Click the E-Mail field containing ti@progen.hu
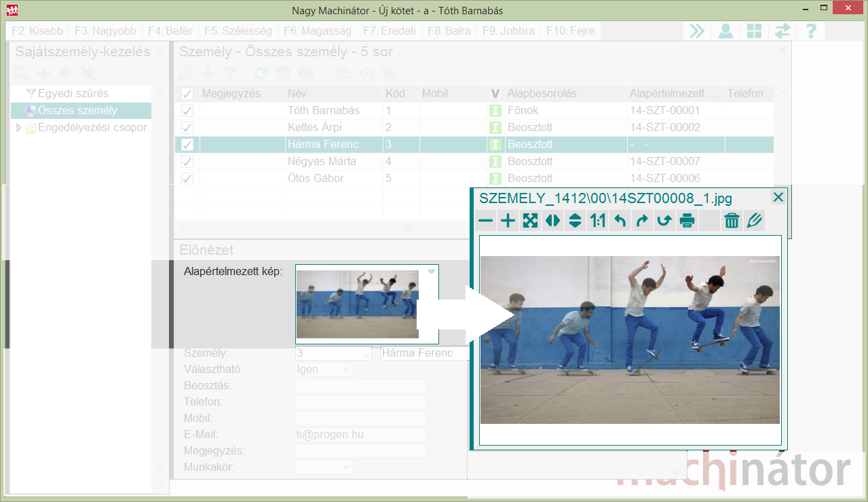This screenshot has height=502, width=868. [360, 435]
